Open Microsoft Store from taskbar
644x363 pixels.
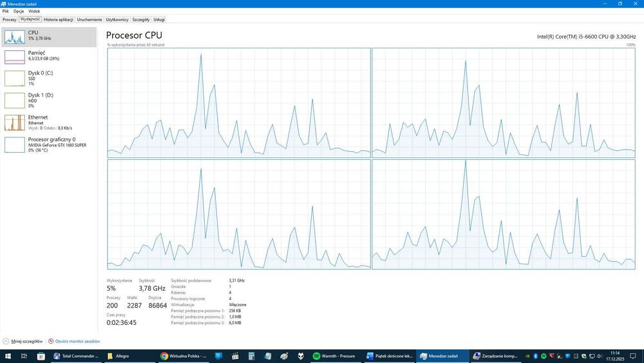(41, 356)
